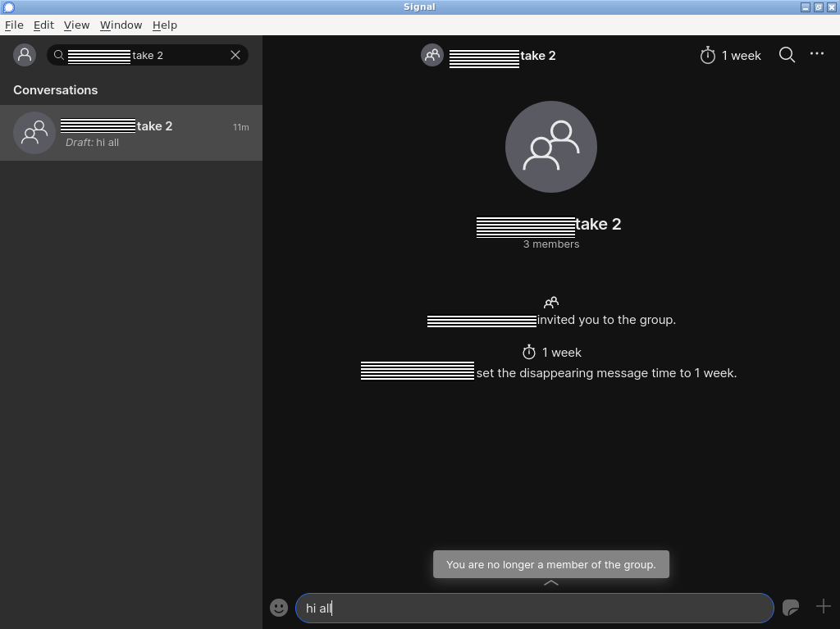Viewport: 840px width, 629px height.
Task: Click the timer icon above the 1 week notice
Action: click(x=529, y=352)
